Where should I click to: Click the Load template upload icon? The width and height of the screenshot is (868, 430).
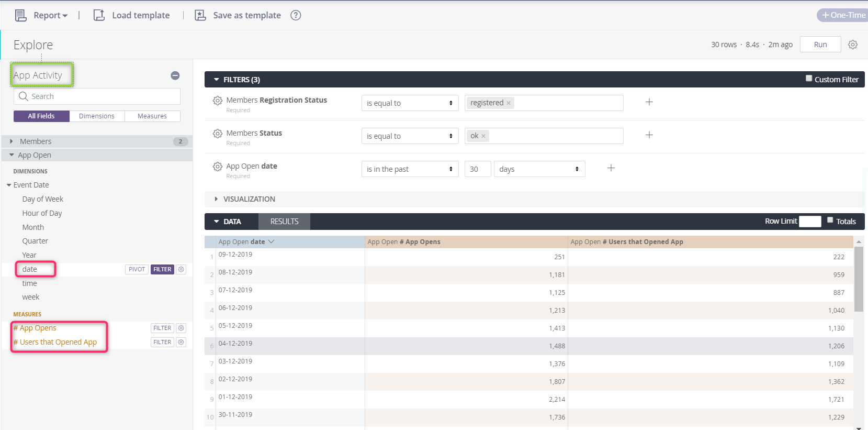[x=99, y=15]
